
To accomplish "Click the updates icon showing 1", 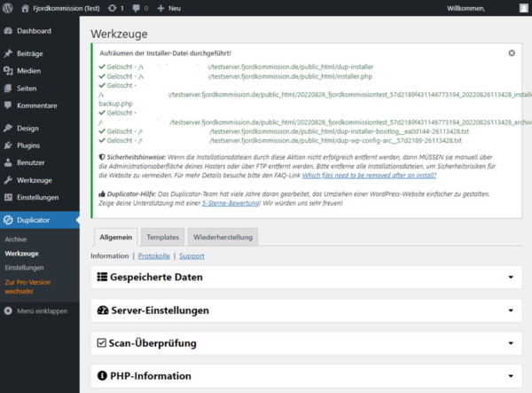I will click(112, 8).
